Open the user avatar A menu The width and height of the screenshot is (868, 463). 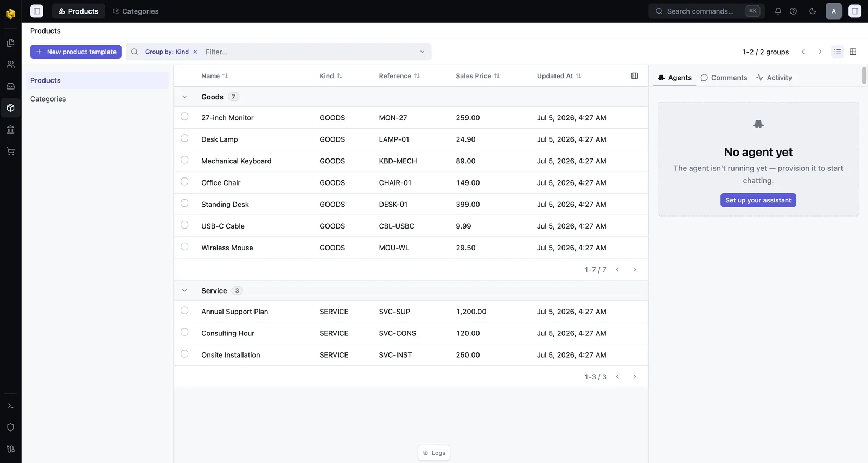tap(834, 11)
